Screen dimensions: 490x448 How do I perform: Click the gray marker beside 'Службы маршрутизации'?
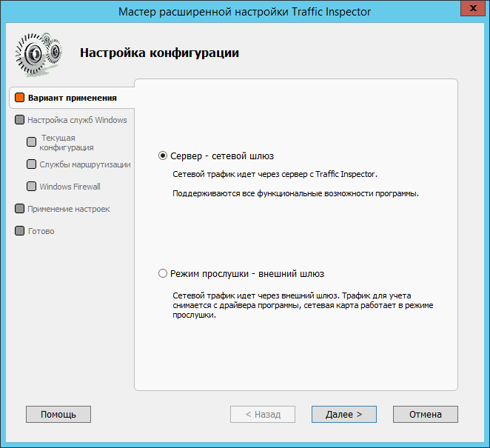(x=31, y=164)
